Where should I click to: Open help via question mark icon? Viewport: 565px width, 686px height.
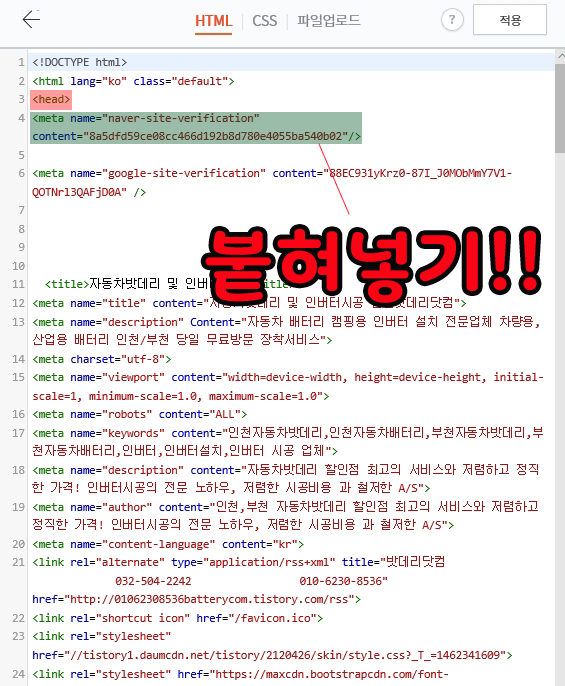tap(452, 20)
